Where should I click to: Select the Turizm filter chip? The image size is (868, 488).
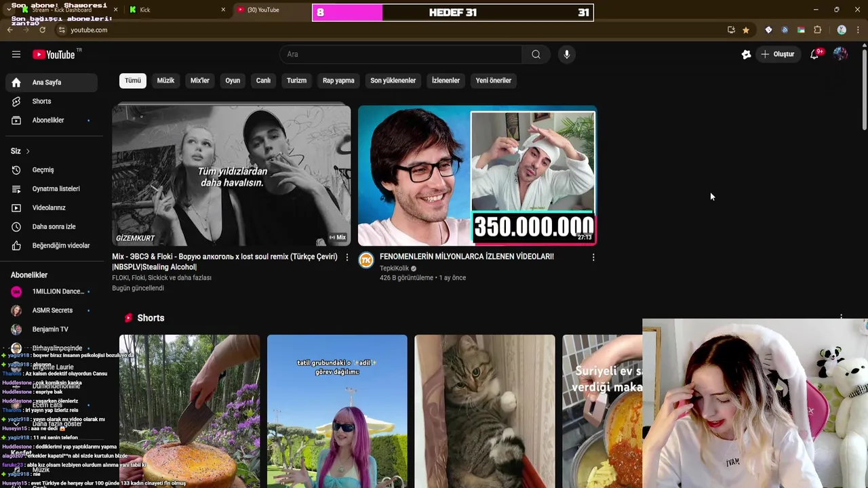click(296, 81)
